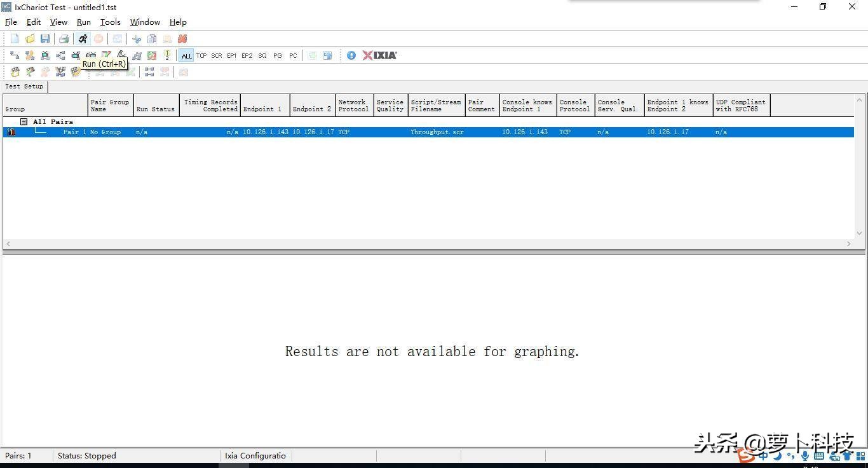Click the red X Delete icon
The image size is (868, 468).
click(182, 39)
